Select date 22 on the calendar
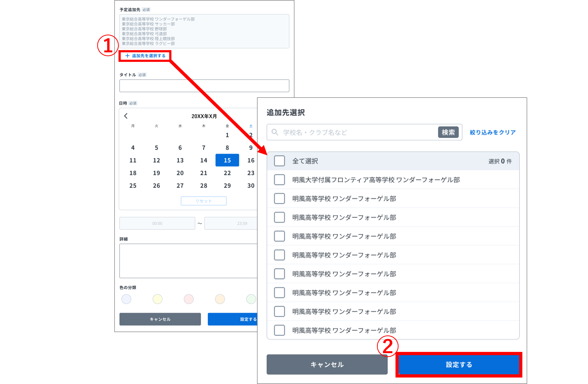The height and width of the screenshot is (384, 588). tap(227, 173)
